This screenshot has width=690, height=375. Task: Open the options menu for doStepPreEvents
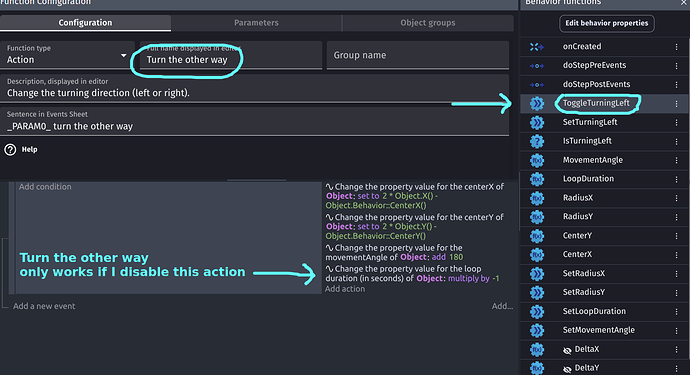point(676,66)
